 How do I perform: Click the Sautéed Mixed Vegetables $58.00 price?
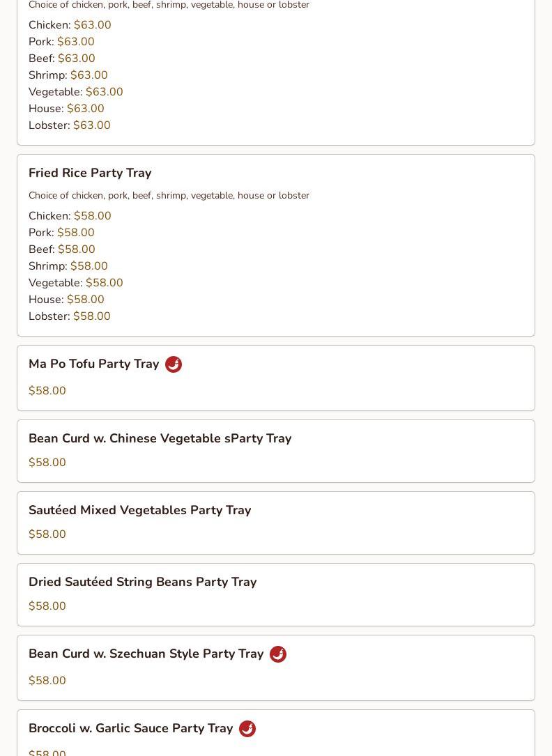(x=47, y=534)
